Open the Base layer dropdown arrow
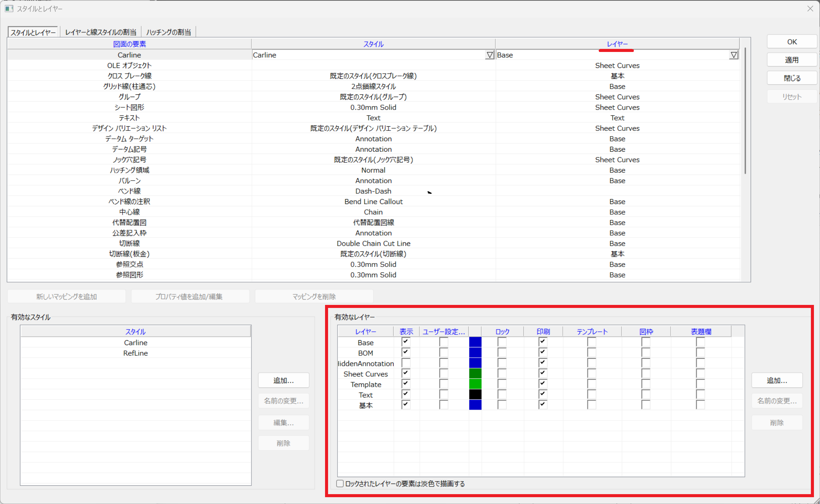This screenshot has height=504, width=820. [734, 55]
